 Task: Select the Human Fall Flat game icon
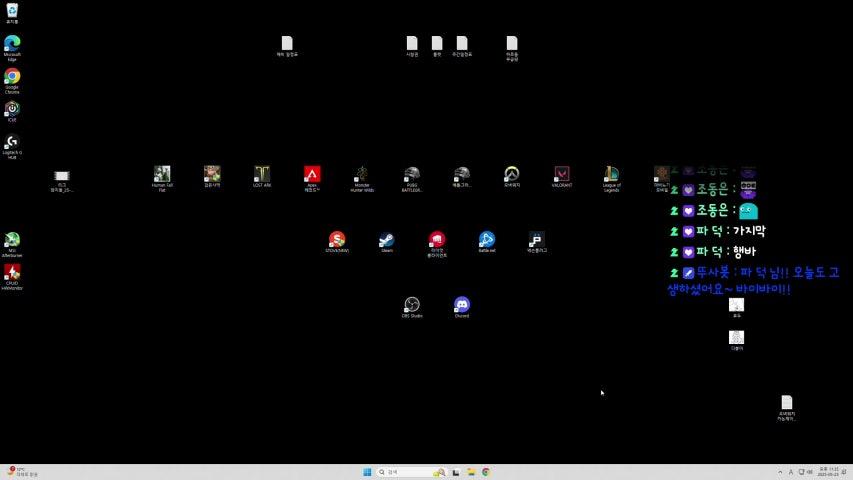point(162,179)
